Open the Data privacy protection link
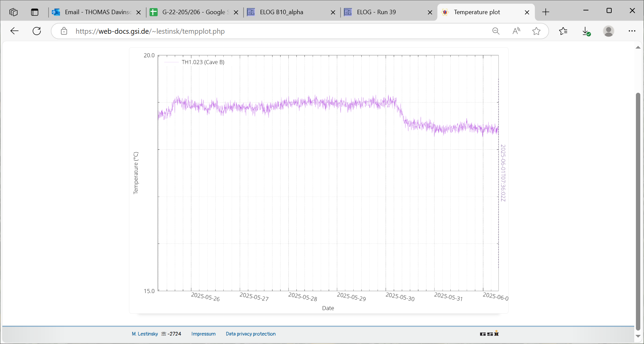The width and height of the screenshot is (644, 344). 251,334
